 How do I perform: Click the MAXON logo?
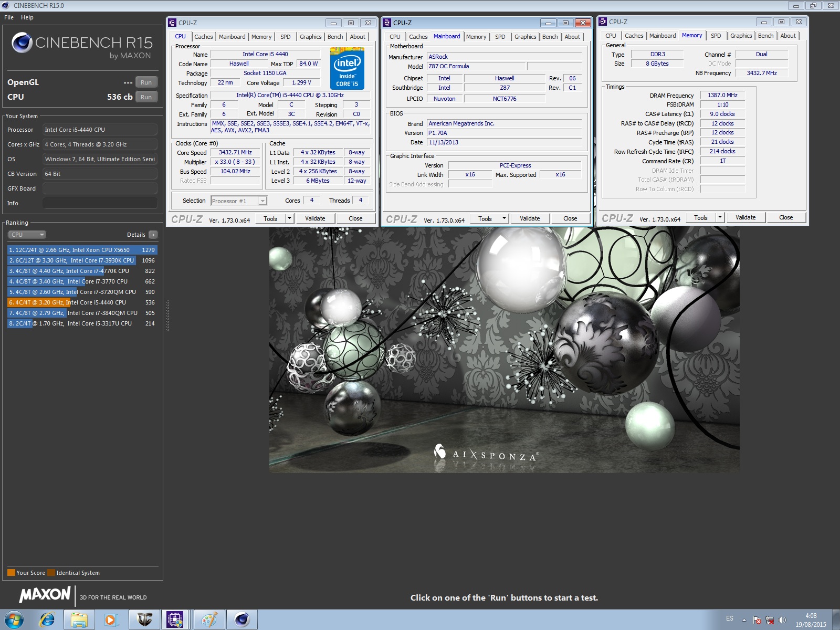click(45, 594)
